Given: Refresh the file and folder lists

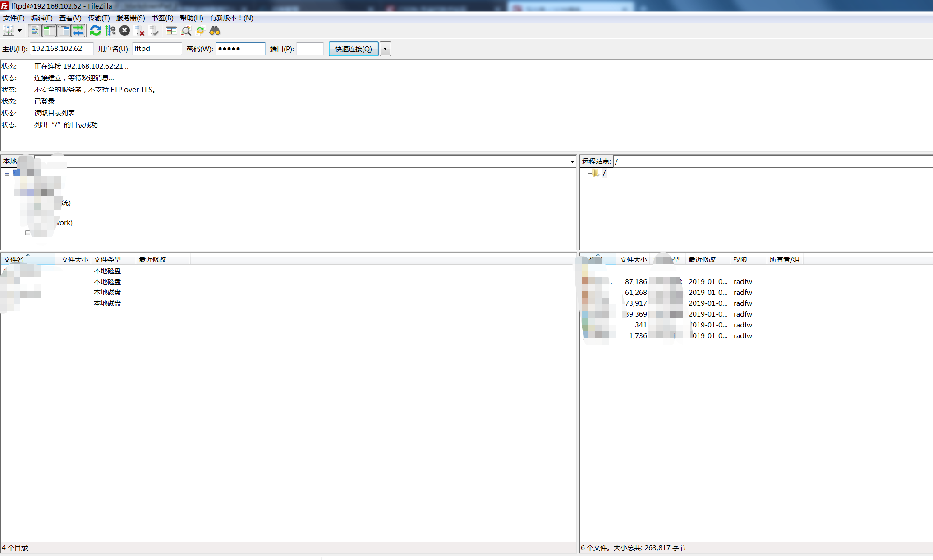Looking at the screenshot, I should coord(96,31).
